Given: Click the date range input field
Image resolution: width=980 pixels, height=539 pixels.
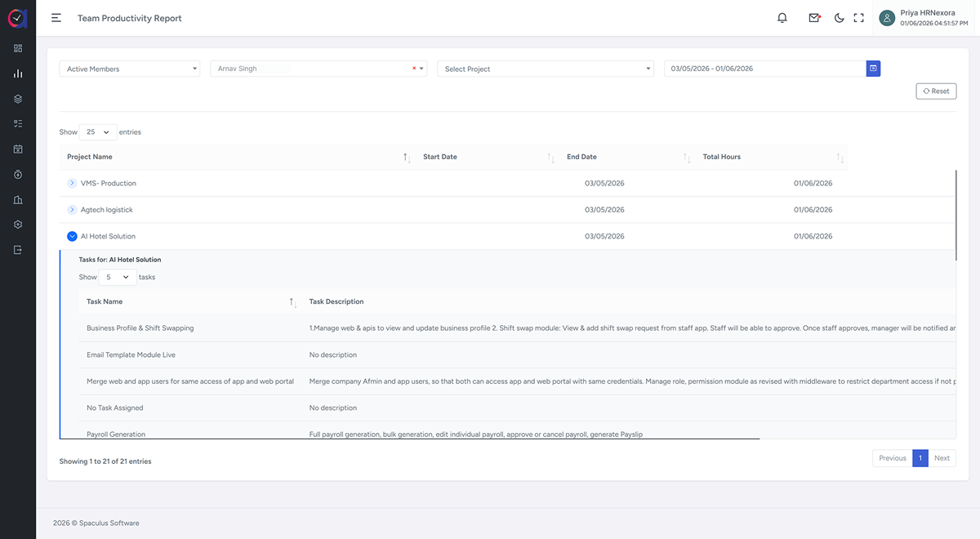Looking at the screenshot, I should [765, 69].
